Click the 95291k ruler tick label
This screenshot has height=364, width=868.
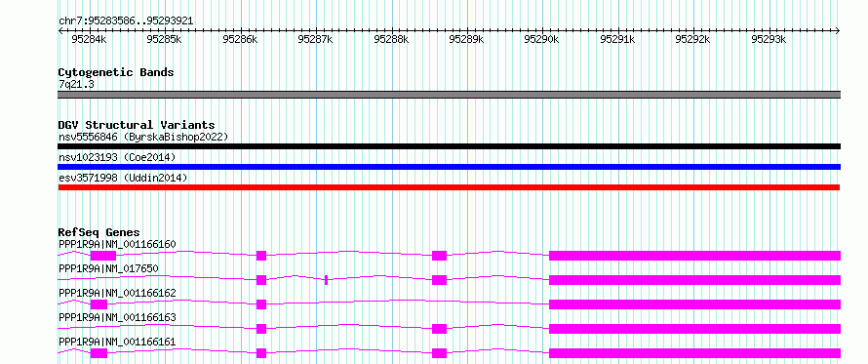click(617, 39)
